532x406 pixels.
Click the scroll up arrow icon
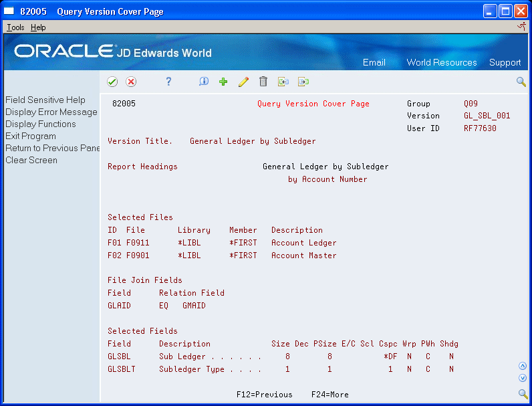coord(523,366)
